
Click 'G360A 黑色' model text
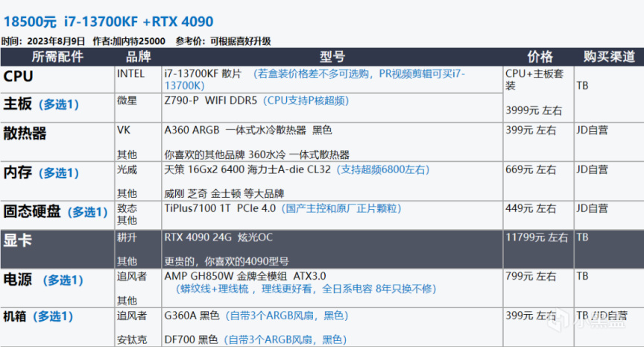192,316
